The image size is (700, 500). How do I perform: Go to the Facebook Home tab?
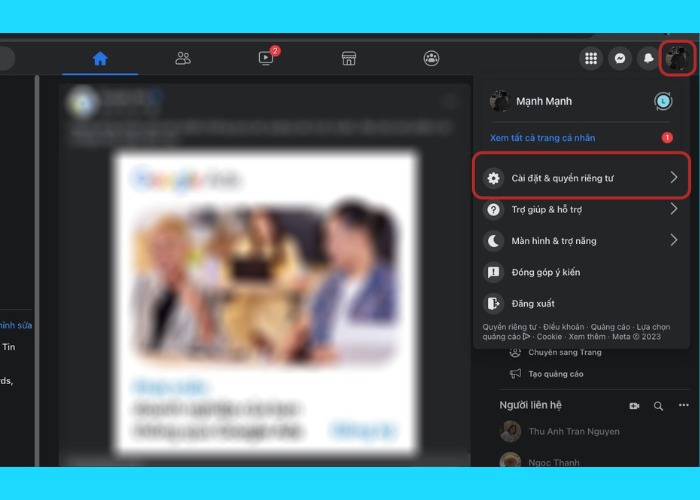pos(100,58)
